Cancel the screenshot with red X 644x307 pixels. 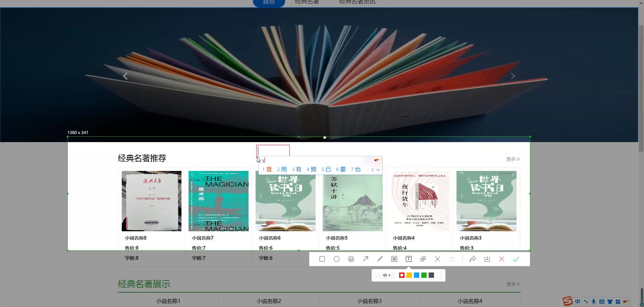point(501,259)
